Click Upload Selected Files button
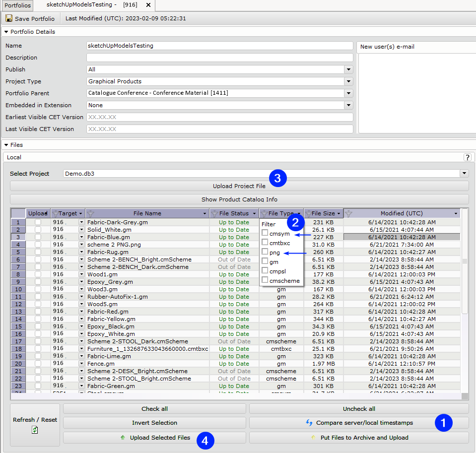Viewport: 476px width, 453px height. 154,438
